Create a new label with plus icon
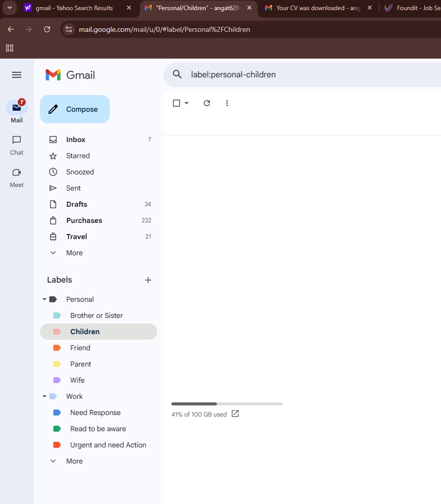 [148, 280]
